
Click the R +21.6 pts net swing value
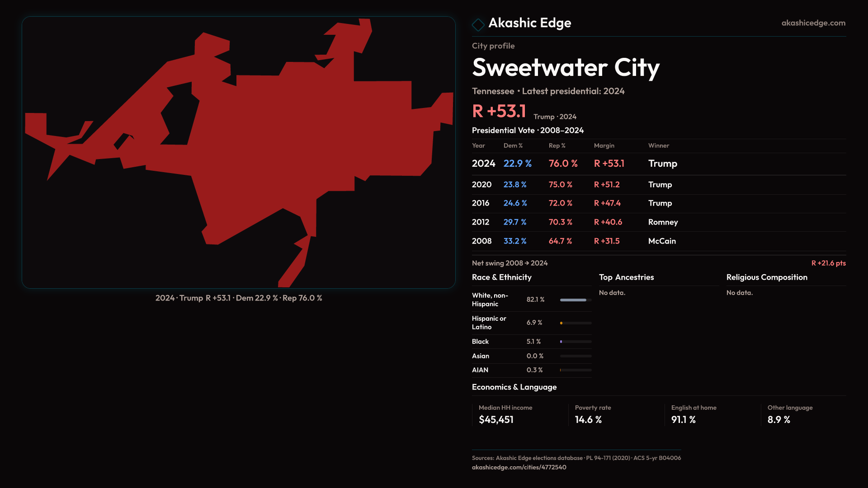tap(828, 263)
